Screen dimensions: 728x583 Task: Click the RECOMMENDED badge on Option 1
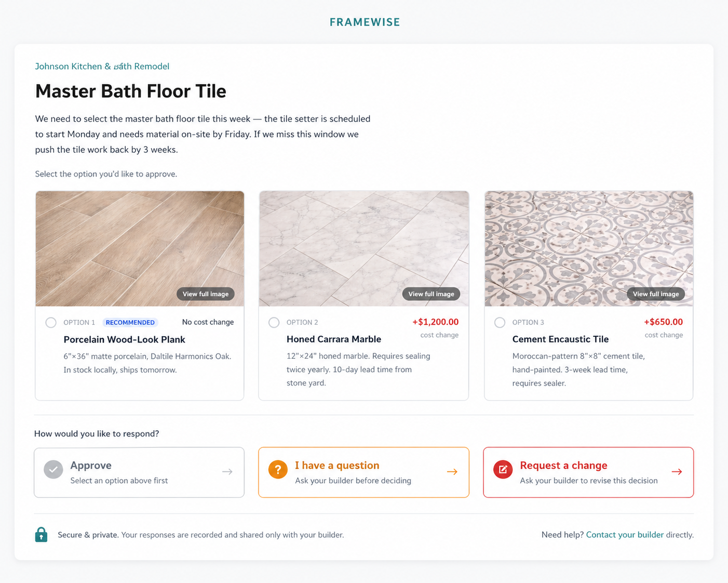point(130,323)
